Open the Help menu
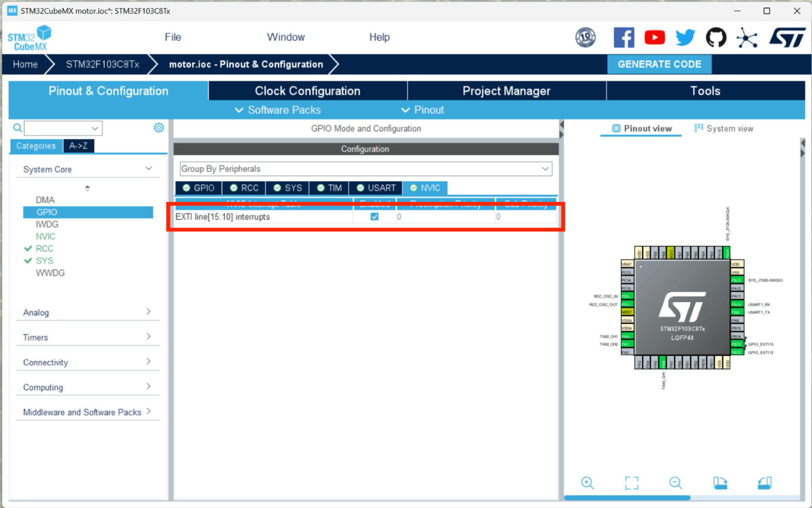Screen dimensions: 812x508 (x=379, y=37)
